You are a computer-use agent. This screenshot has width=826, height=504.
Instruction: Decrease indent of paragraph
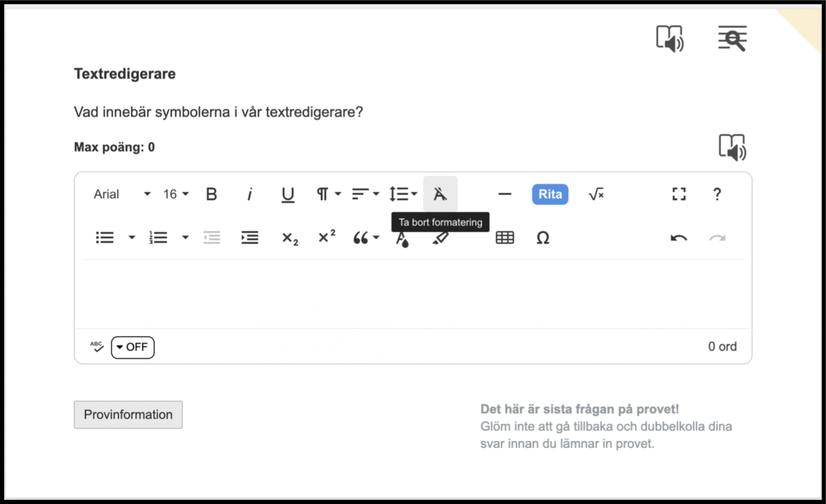click(212, 237)
